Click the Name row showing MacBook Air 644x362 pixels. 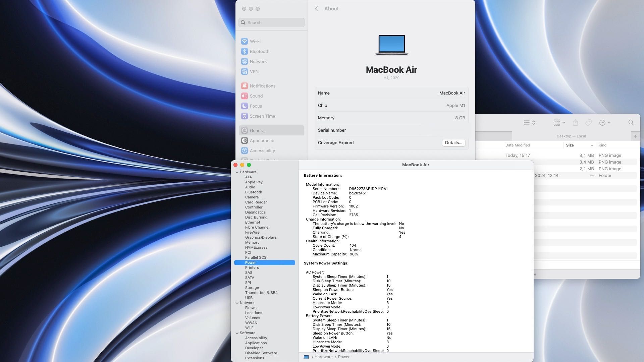coord(391,93)
